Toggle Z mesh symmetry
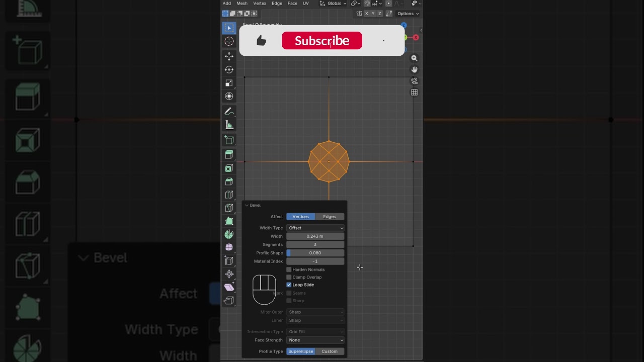 pyautogui.click(x=379, y=14)
